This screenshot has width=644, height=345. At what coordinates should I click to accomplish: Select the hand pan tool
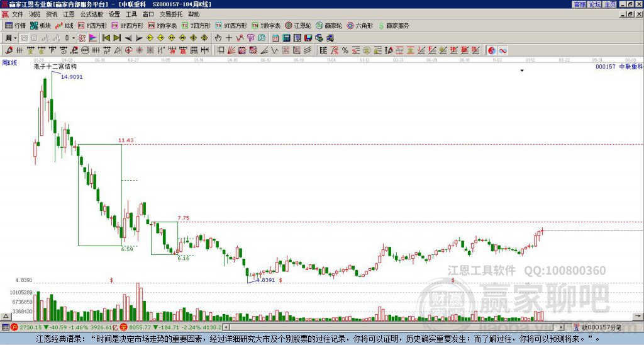[218, 38]
